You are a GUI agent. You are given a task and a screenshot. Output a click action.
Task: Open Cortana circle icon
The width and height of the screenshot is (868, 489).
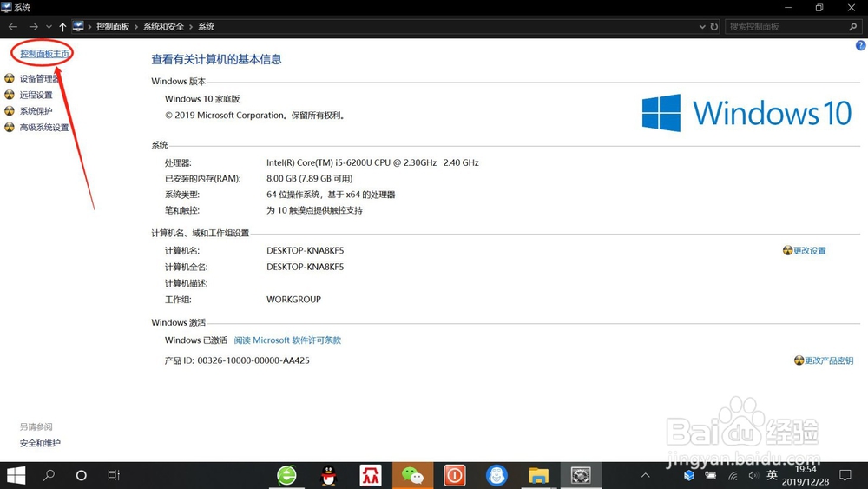(x=82, y=475)
